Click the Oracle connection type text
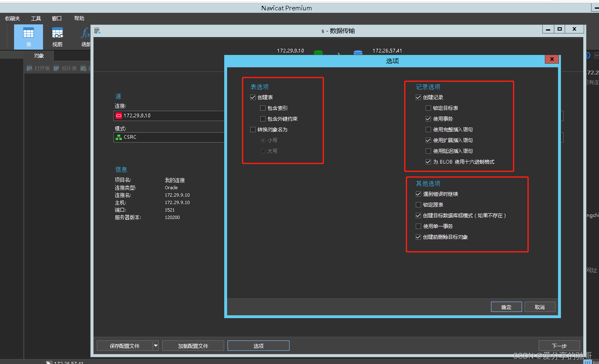Screen dimensions: 599x364 [x=171, y=188]
